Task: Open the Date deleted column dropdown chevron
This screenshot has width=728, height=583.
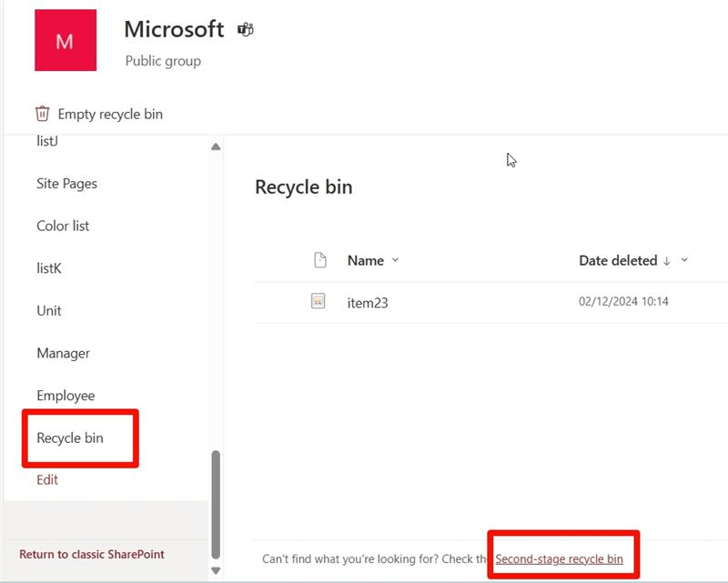Action: [684, 260]
